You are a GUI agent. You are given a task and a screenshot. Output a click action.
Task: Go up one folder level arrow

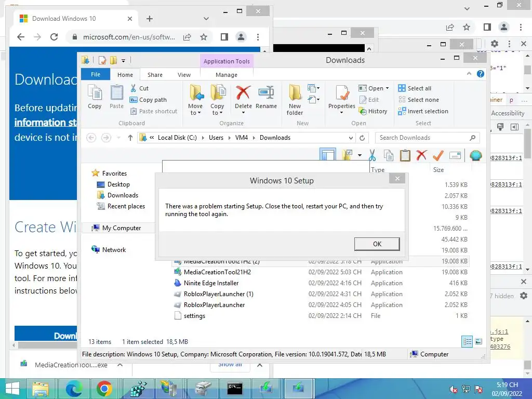(x=130, y=137)
